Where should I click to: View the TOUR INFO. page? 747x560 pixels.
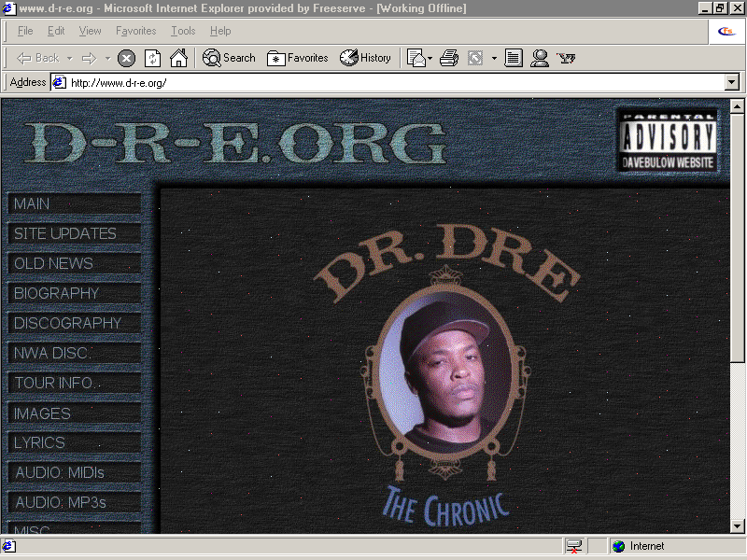click(x=75, y=383)
